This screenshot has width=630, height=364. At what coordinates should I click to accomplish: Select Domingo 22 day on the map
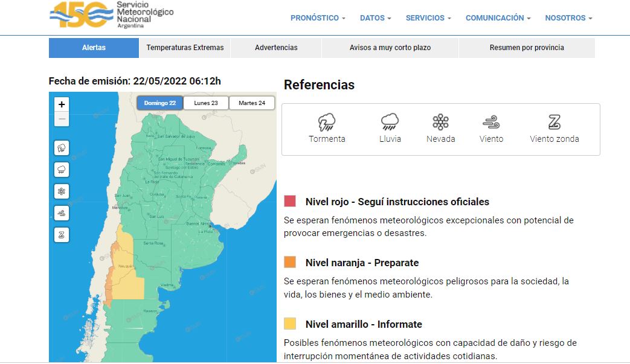coord(159,103)
